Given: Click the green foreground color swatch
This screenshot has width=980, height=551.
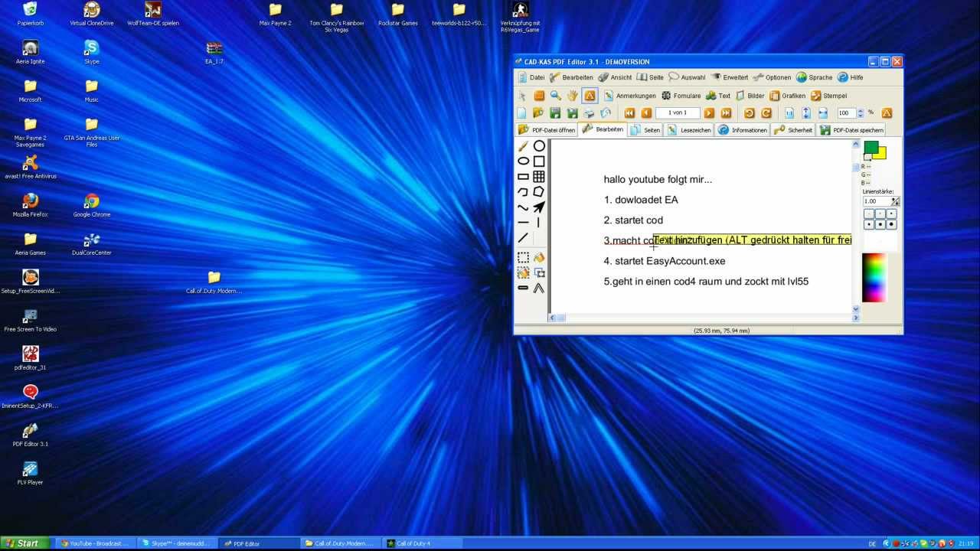Looking at the screenshot, I should click(x=871, y=147).
